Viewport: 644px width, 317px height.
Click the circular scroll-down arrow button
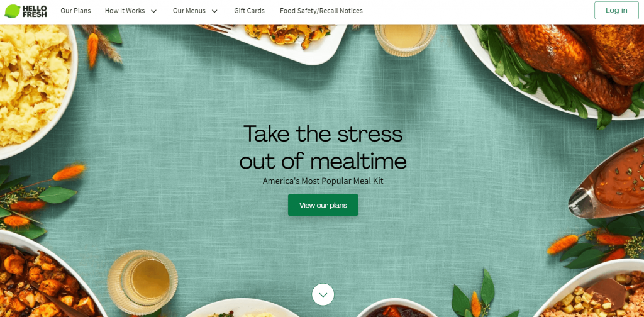coord(323,294)
